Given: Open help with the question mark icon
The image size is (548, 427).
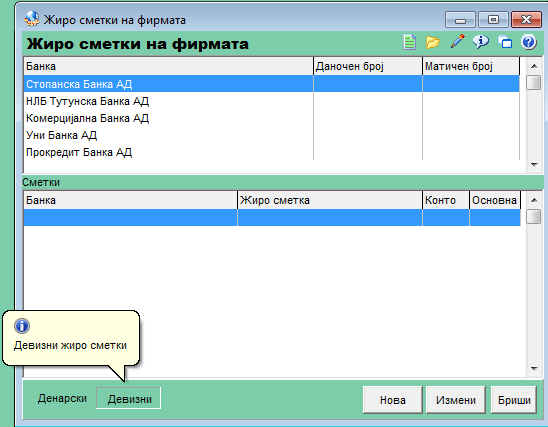Looking at the screenshot, I should click(529, 42).
